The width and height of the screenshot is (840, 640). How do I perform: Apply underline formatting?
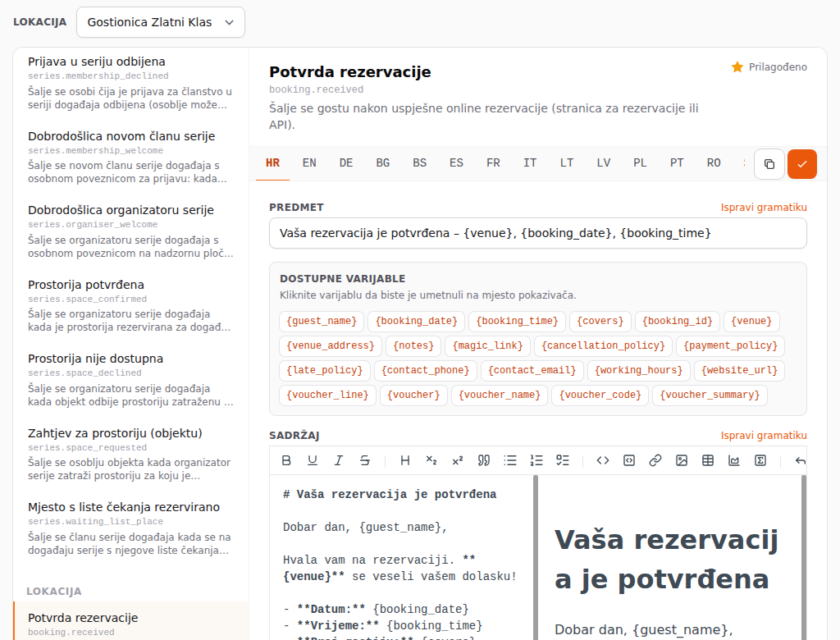coord(313,460)
